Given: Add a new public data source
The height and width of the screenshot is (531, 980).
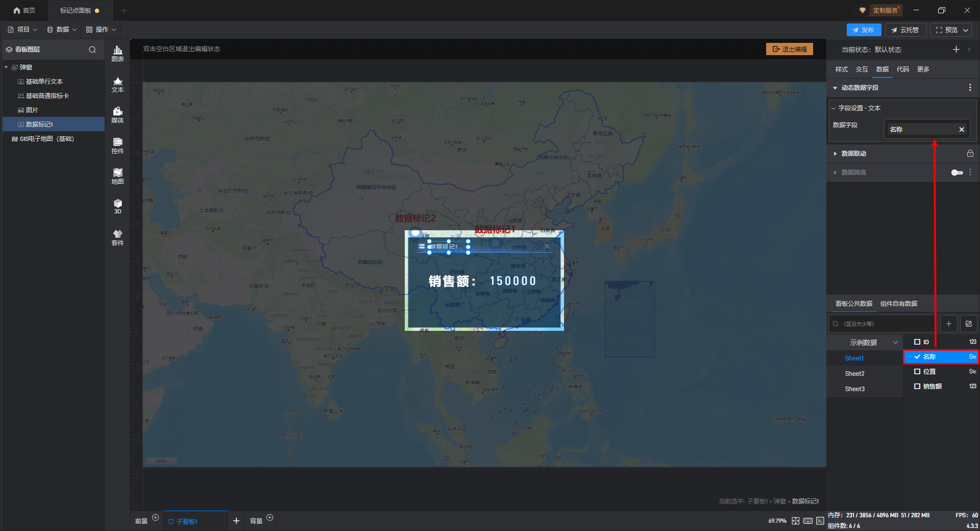Looking at the screenshot, I should [x=949, y=324].
